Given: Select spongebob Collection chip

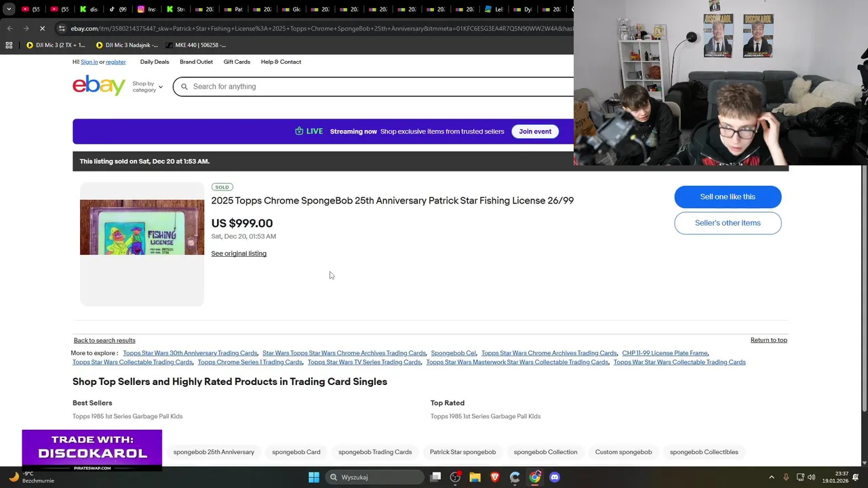Looking at the screenshot, I should pyautogui.click(x=545, y=452).
